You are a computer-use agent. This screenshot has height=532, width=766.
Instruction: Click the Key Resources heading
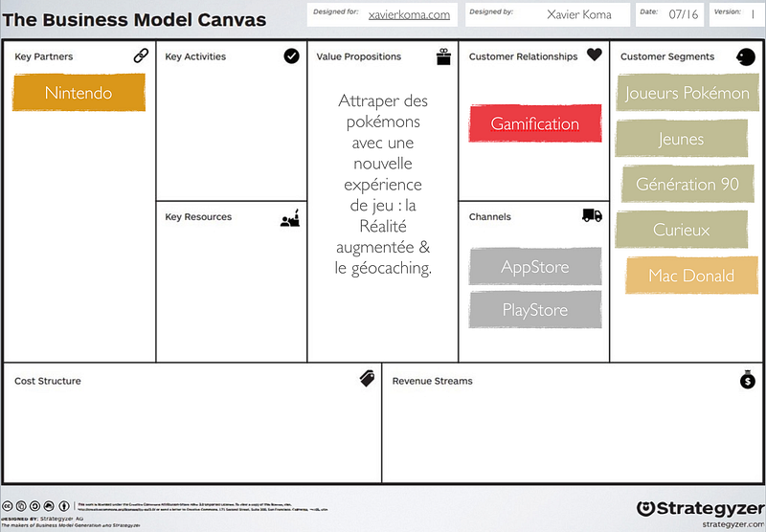pyautogui.click(x=198, y=216)
